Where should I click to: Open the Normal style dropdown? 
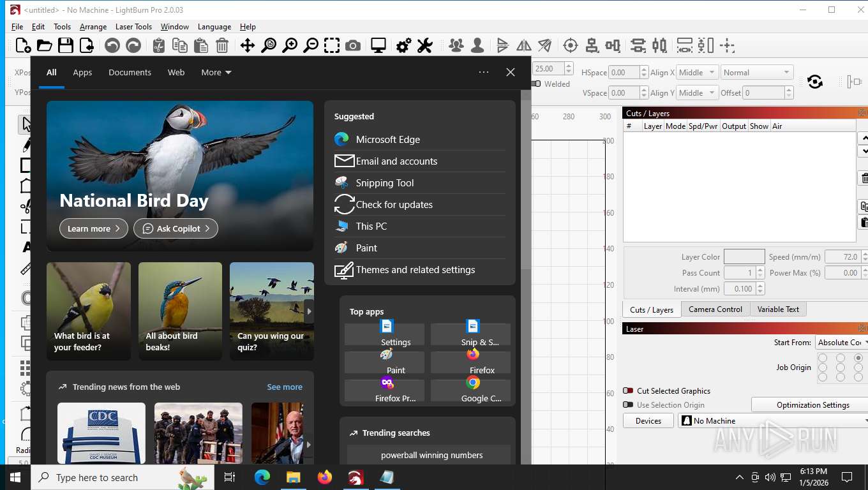(757, 72)
